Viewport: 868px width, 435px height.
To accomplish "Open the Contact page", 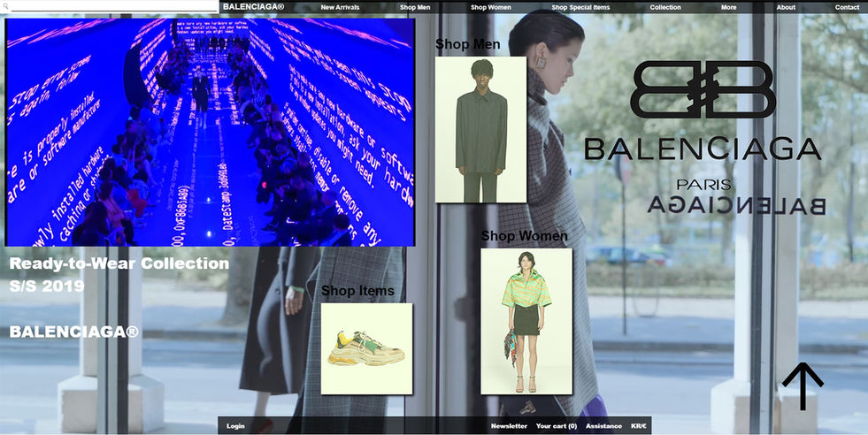I will click(847, 7).
